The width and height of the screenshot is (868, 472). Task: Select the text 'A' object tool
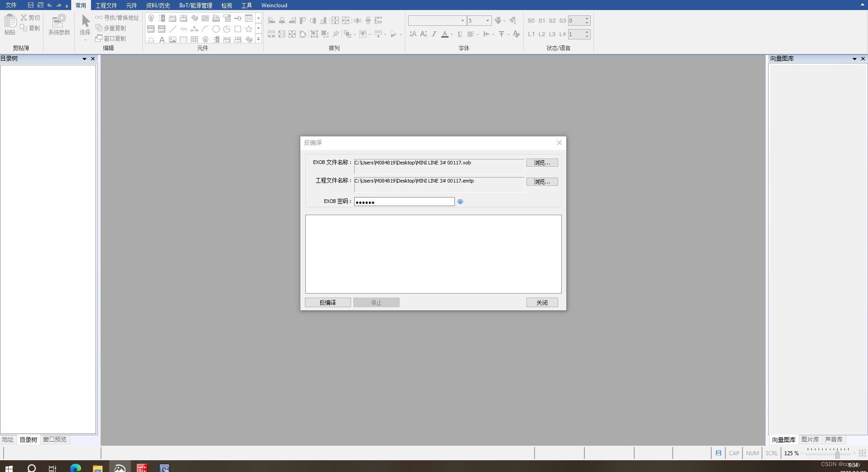[162, 40]
